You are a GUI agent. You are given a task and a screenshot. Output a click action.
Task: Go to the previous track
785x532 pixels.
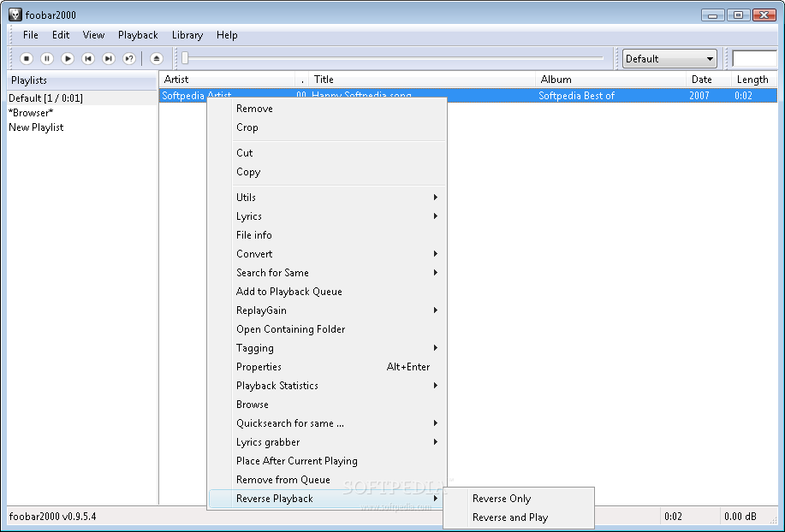[88, 58]
